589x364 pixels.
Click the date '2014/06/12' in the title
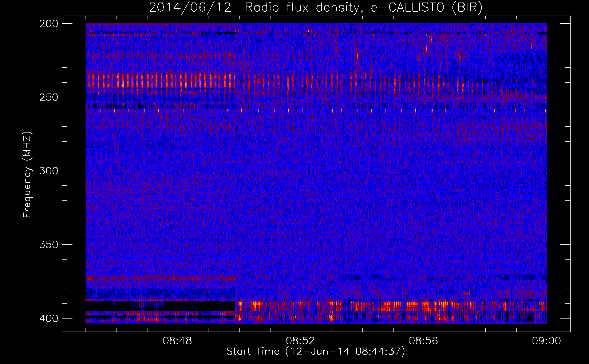[x=190, y=8]
